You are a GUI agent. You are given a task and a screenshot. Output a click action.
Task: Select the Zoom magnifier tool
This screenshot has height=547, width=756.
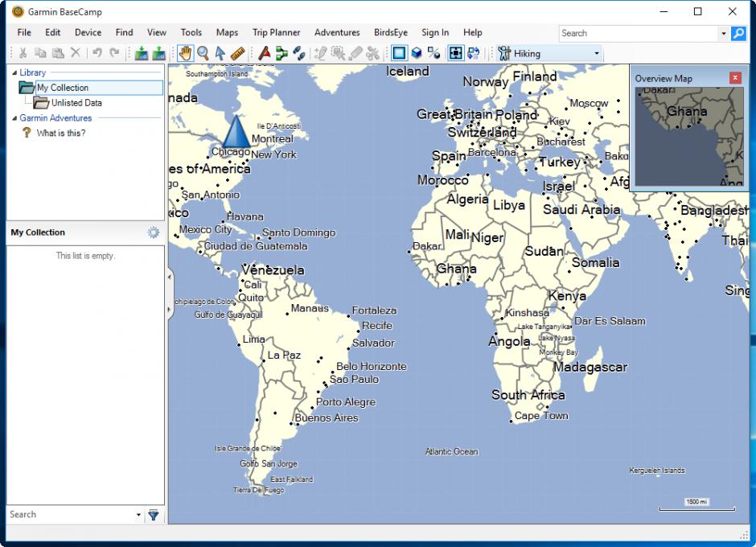(203, 53)
